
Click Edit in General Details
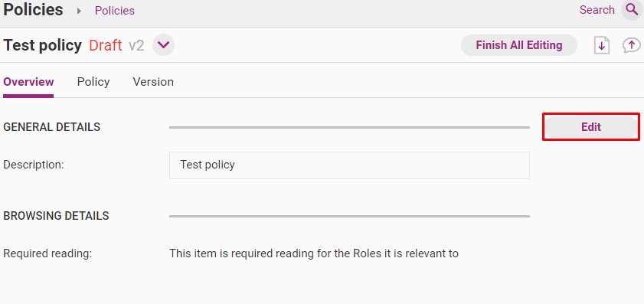click(x=591, y=127)
